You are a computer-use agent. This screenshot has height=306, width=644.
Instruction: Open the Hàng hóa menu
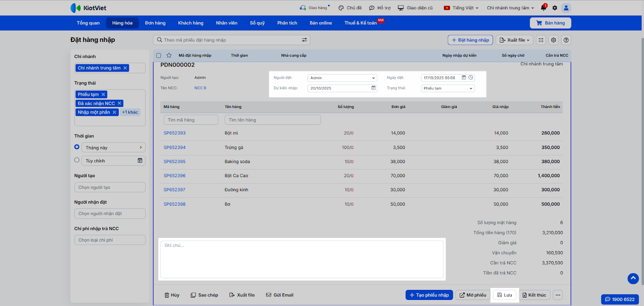click(122, 23)
